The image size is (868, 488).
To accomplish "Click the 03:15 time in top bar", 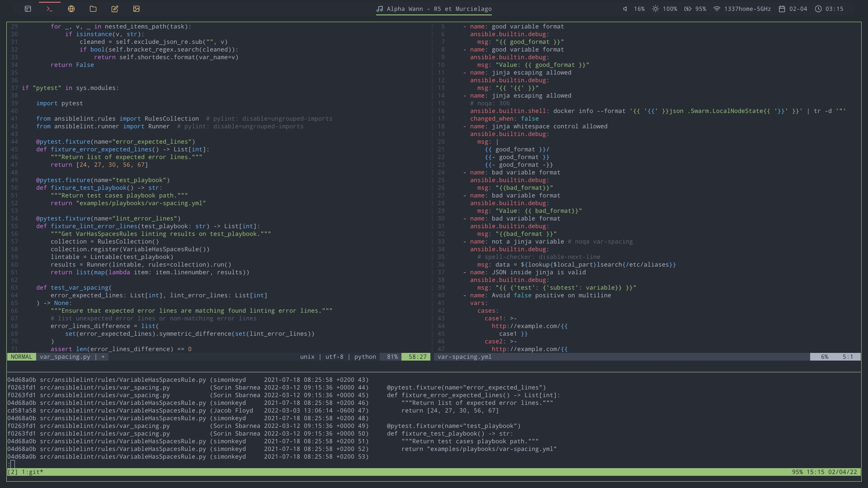I will point(834,9).
